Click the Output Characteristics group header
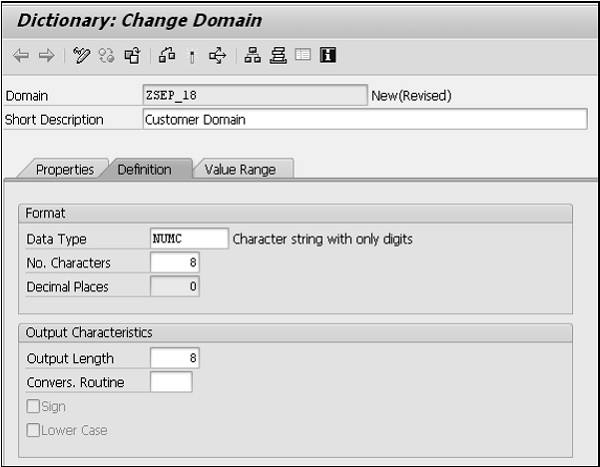Viewport: 600px width, 467px height. [295, 333]
